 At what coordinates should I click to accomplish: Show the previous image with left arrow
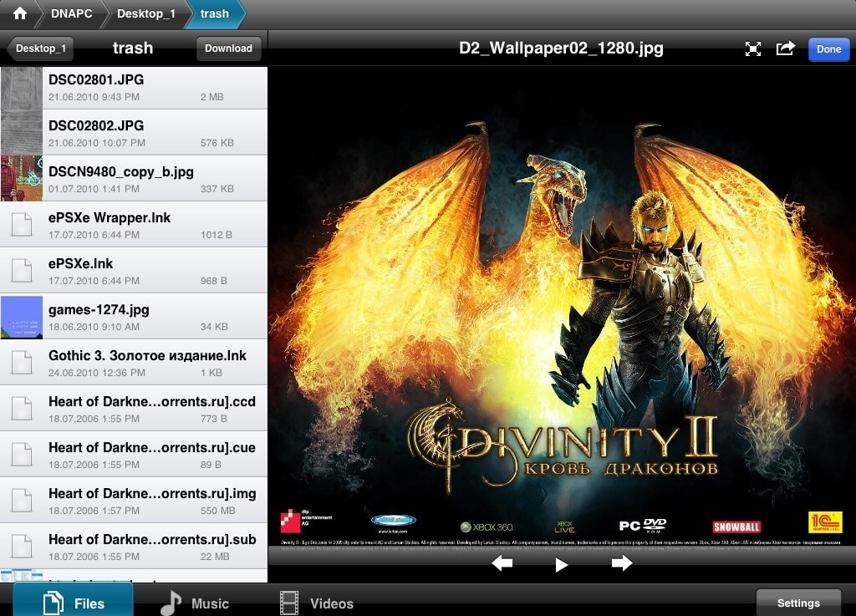click(502, 563)
